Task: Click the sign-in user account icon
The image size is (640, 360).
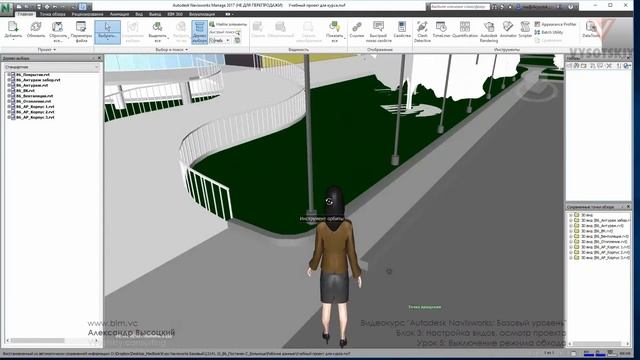Action: 519,7
